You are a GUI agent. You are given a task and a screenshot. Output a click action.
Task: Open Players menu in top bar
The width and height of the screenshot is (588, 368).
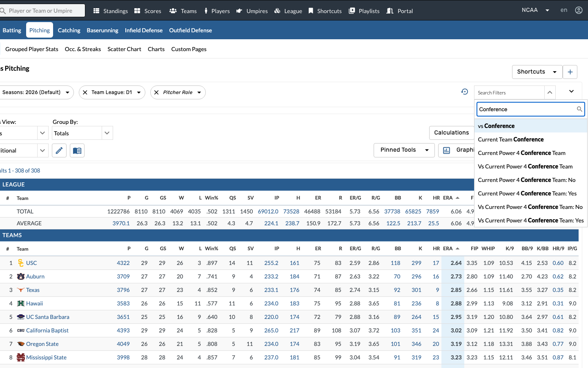click(217, 11)
